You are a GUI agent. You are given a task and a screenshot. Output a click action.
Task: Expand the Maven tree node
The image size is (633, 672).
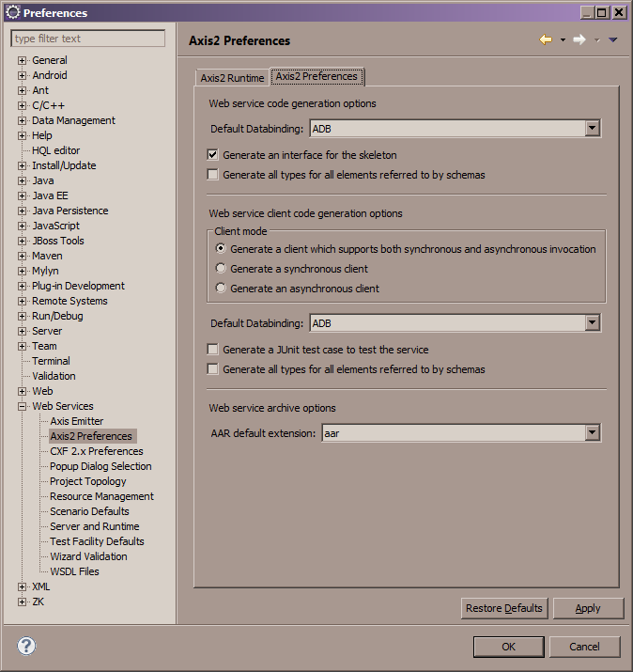tap(22, 256)
